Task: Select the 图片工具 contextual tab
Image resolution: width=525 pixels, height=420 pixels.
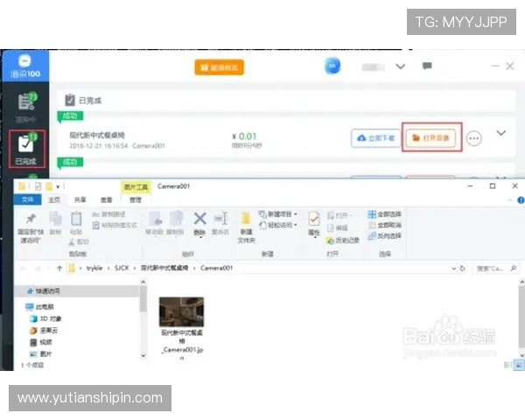Action: tap(136, 187)
